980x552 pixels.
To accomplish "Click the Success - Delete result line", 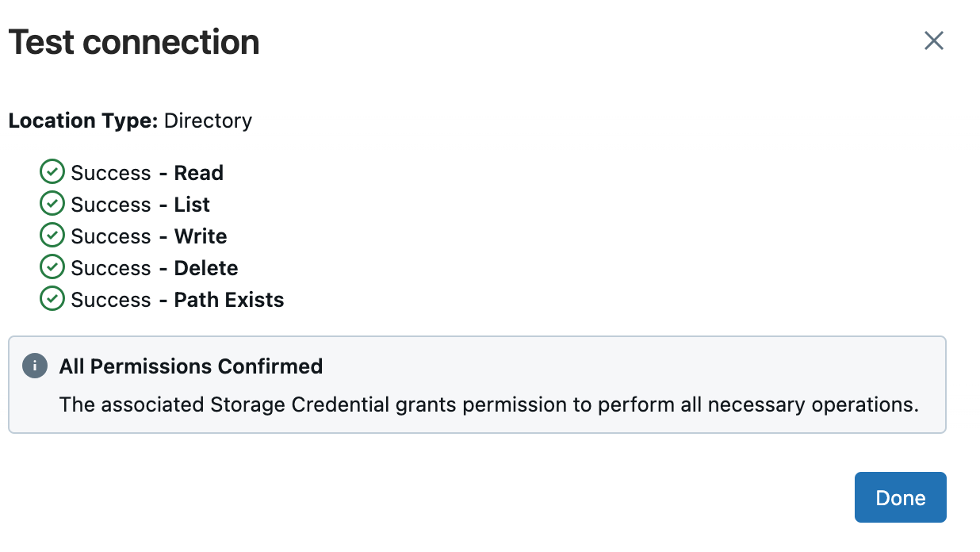I will (x=154, y=267).
